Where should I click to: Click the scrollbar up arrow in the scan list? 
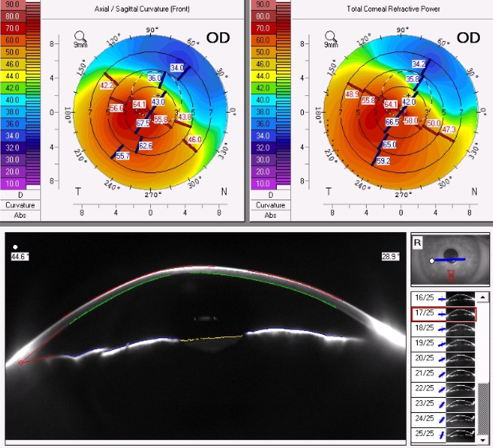click(x=483, y=297)
